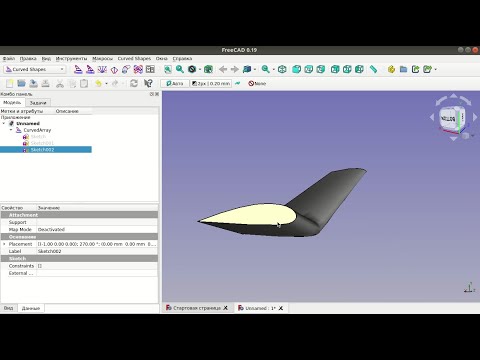Screen dimensions: 480x360
Task: Set the left view cube icon
Action: pyautogui.click(x=359, y=69)
